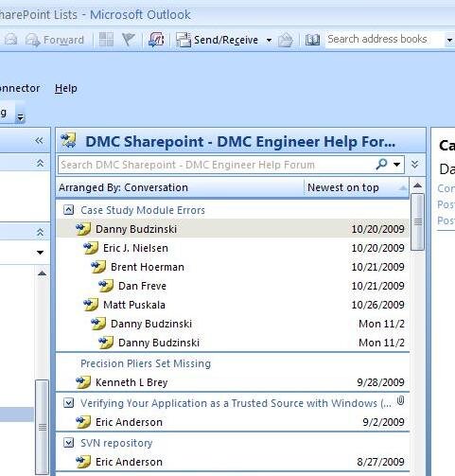This screenshot has width=455, height=476.
Task: Expand the SVN repository thread
Action: click(69, 443)
